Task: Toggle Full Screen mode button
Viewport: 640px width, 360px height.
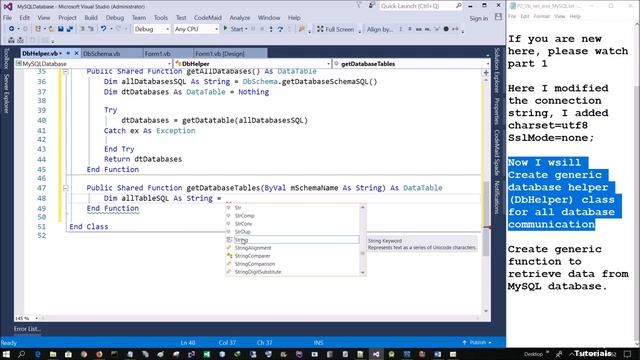Action: point(336,29)
